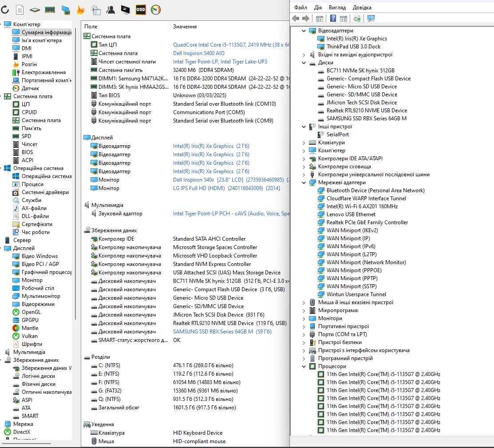
Task: Expand the Клавіатури node
Action: coord(304,143)
